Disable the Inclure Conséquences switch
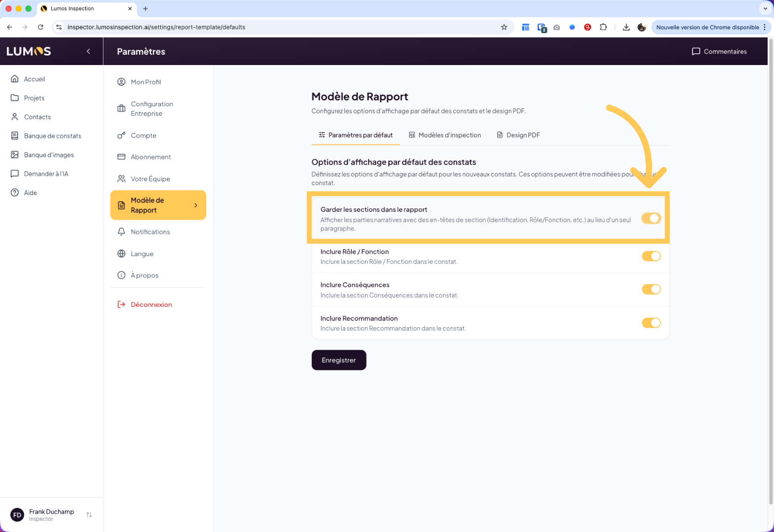Screen dimensions: 774x532 [651, 290]
